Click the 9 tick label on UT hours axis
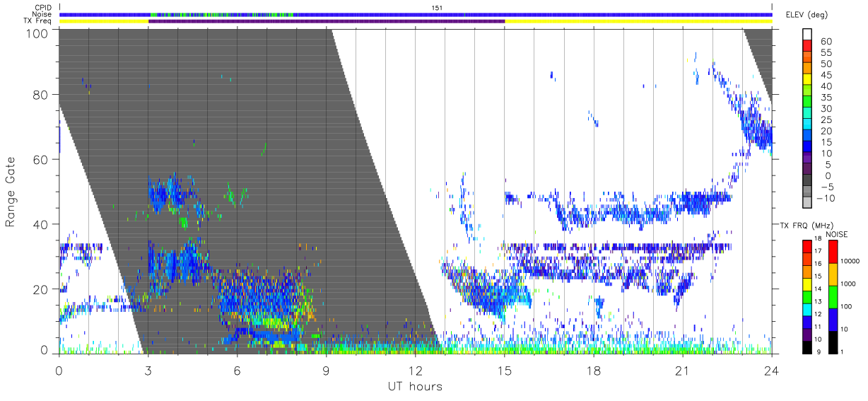Image resolution: width=868 pixels, height=401 pixels. pyautogui.click(x=327, y=371)
